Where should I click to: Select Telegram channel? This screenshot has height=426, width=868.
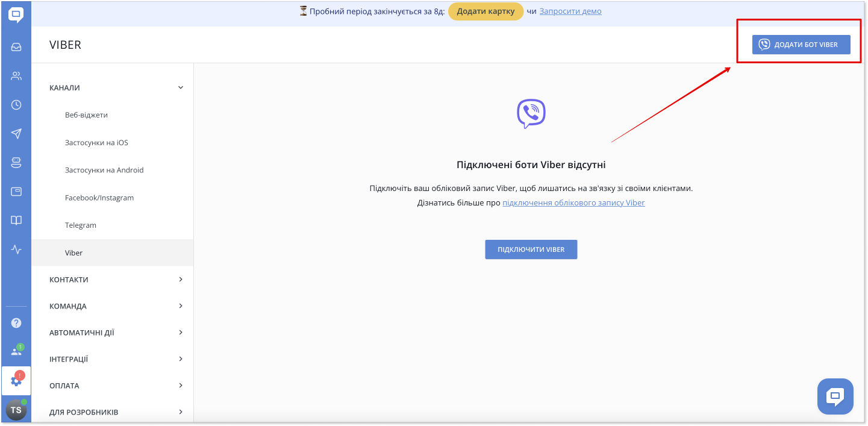coord(81,225)
